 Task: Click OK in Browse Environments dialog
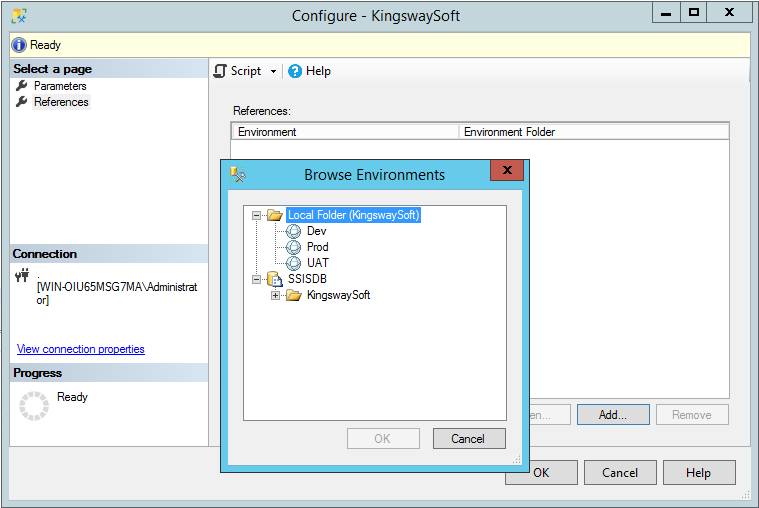383,439
